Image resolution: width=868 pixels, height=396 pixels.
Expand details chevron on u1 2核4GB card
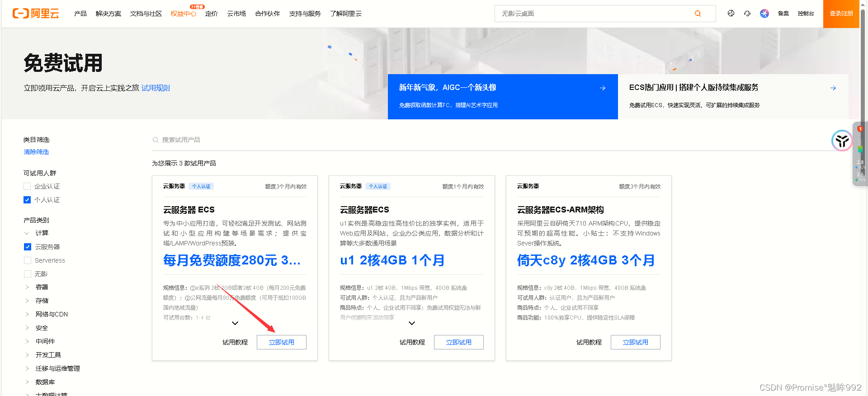tap(412, 323)
